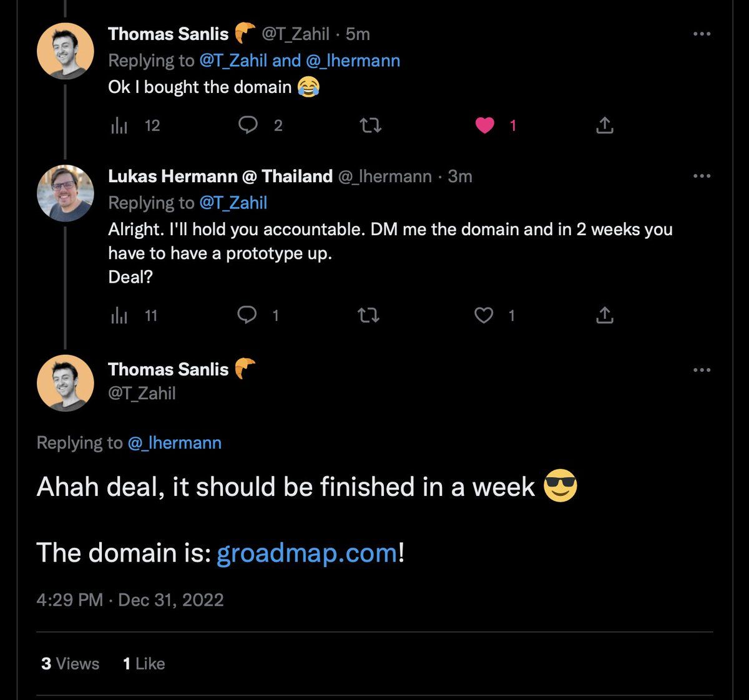Open more options on first Thomas Sanlis tweet

(702, 34)
